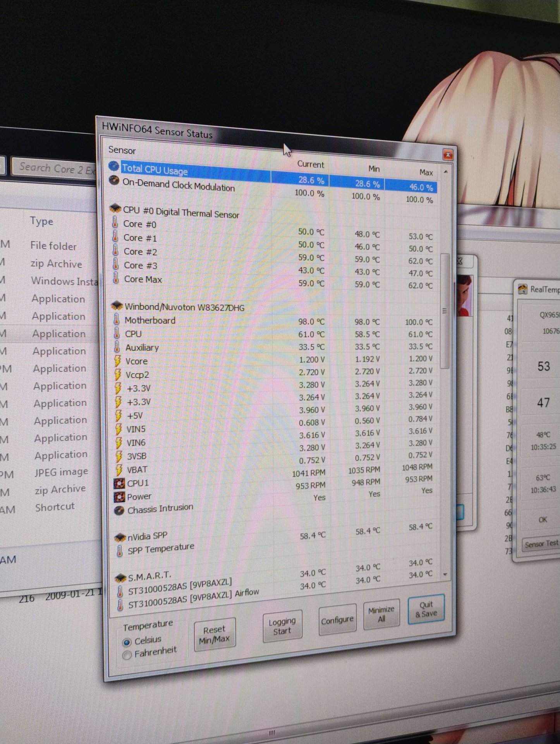Click the Total CPU Usage globe icon
This screenshot has height=744, width=560.
114,167
